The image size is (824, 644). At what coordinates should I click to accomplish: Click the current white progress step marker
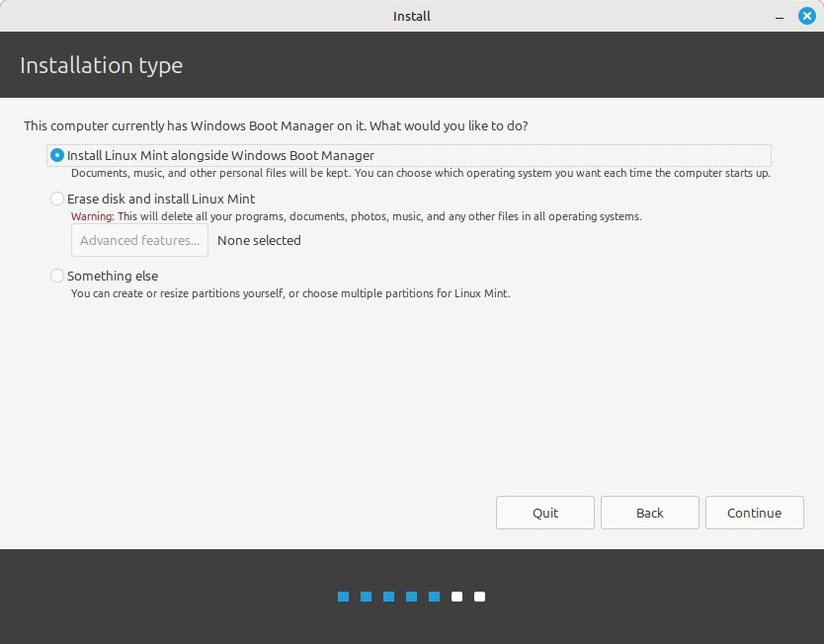pos(456,597)
